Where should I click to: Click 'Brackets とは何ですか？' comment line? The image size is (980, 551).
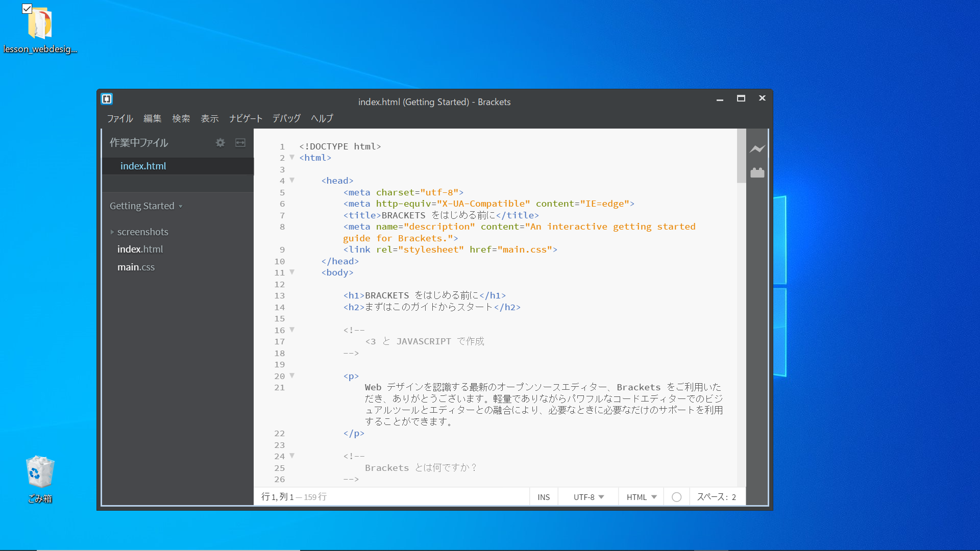(421, 468)
